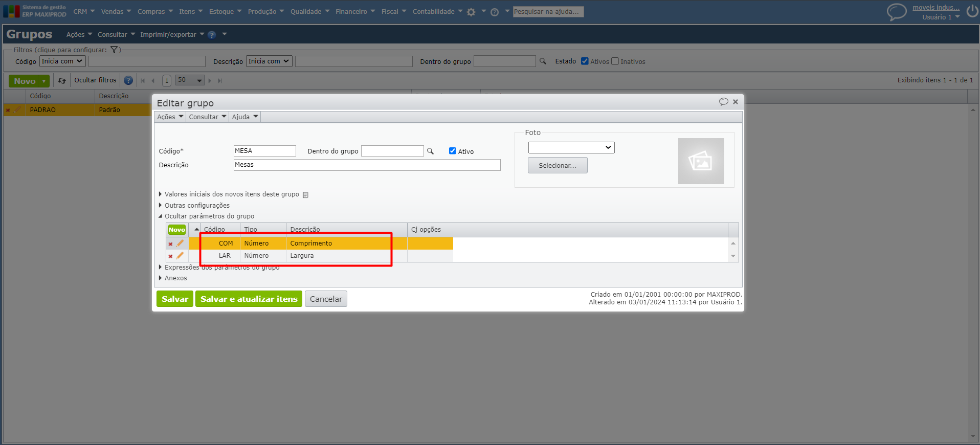Open the Código filter 'Inicia com' dropdown
The image size is (980, 445).
[x=62, y=61]
